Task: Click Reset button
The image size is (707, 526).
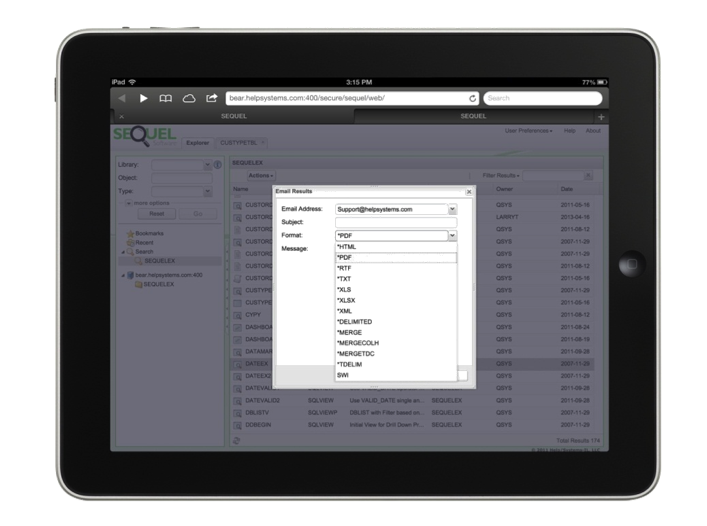Action: [x=156, y=214]
